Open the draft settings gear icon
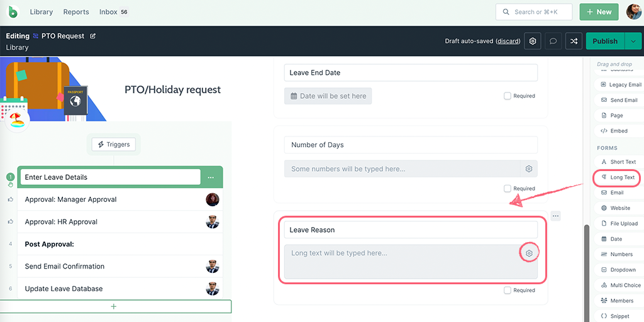This screenshot has width=644, height=322. click(x=533, y=41)
